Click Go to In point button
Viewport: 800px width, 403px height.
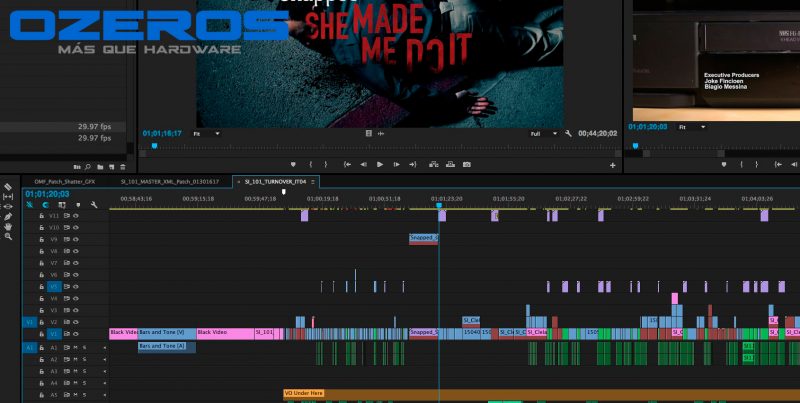coord(347,165)
